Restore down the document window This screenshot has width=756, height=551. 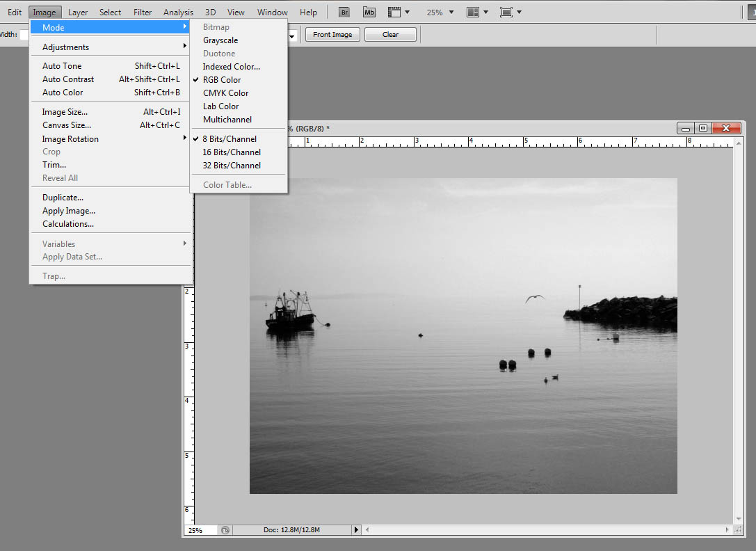pyautogui.click(x=703, y=128)
